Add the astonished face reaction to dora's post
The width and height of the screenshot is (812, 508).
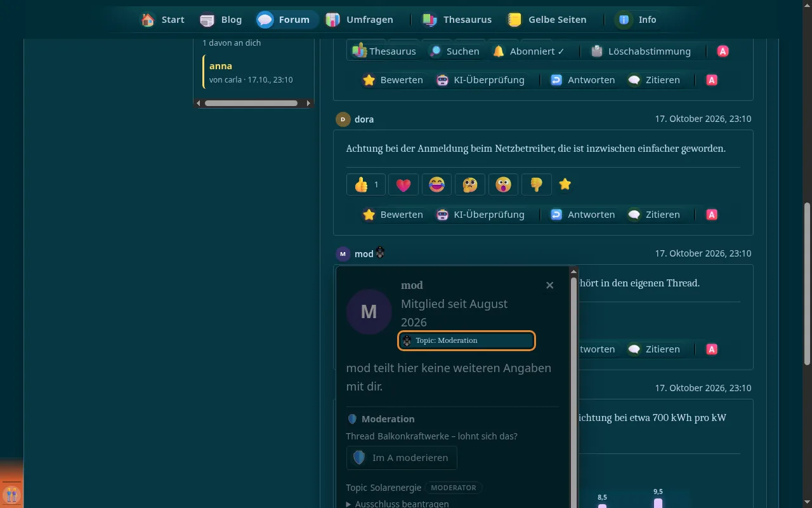(x=503, y=185)
